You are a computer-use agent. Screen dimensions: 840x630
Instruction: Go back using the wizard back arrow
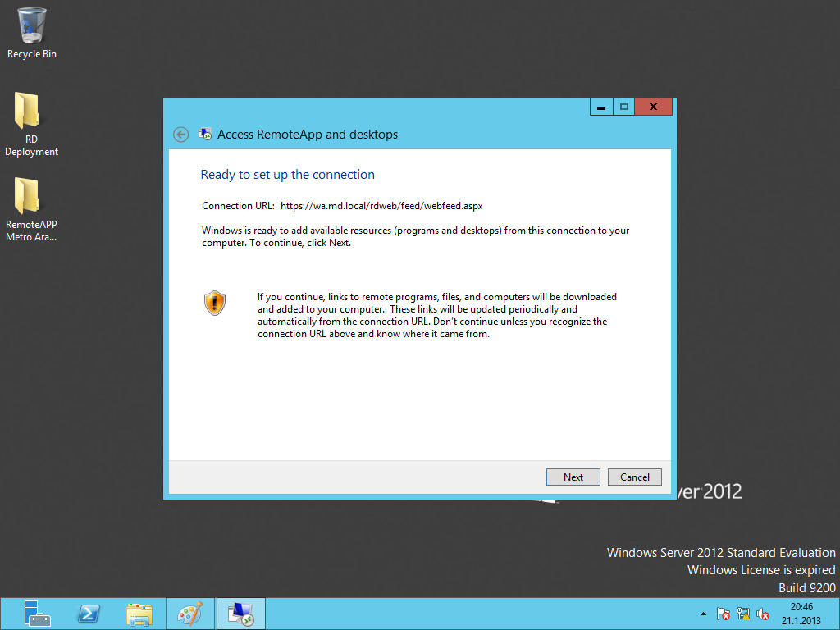coord(181,135)
